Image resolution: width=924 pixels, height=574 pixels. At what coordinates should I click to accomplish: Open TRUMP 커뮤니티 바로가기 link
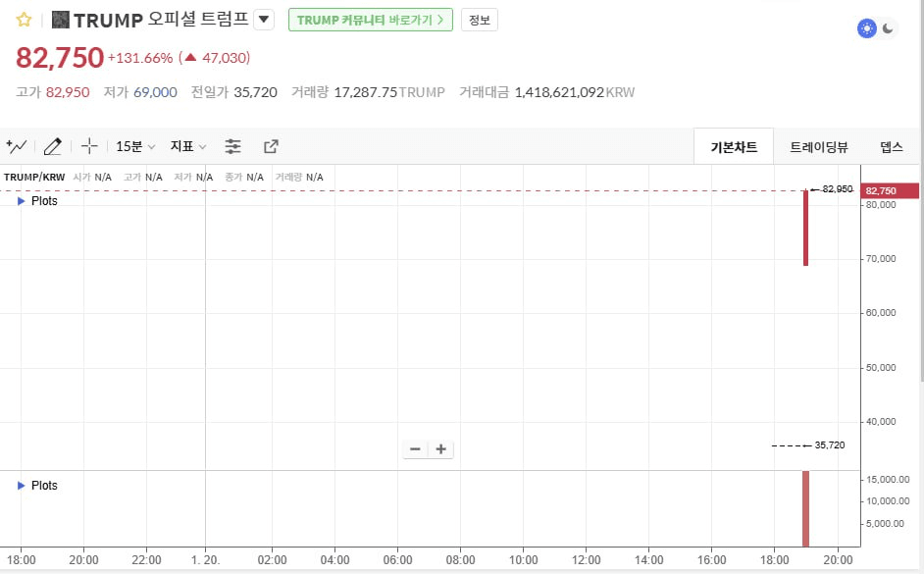coord(370,20)
